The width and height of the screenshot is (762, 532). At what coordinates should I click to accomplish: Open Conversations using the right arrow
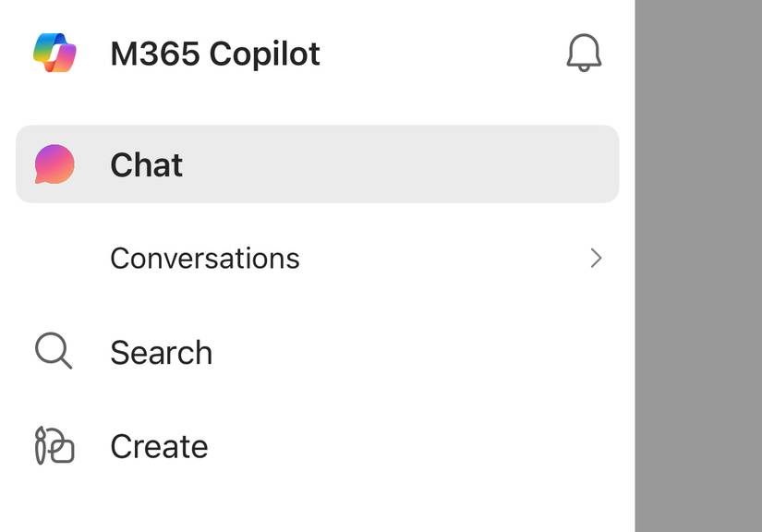(596, 259)
